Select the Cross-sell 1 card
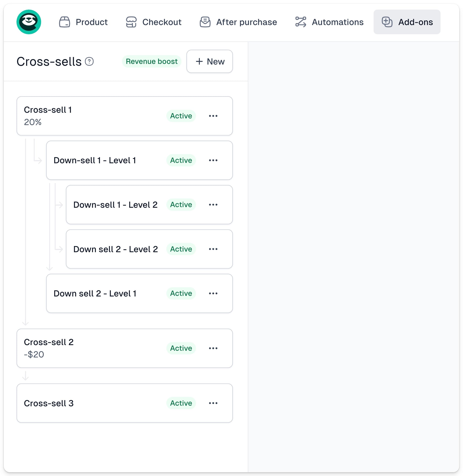This screenshot has height=476, width=463. pos(125,116)
